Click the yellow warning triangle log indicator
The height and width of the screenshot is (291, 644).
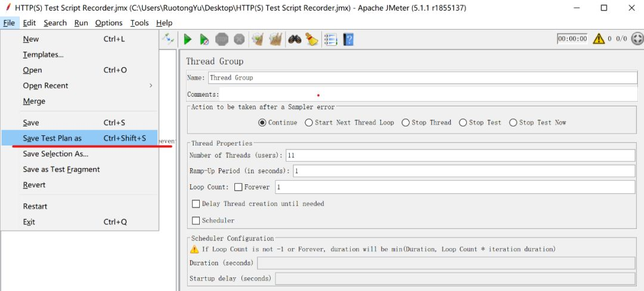tap(599, 39)
